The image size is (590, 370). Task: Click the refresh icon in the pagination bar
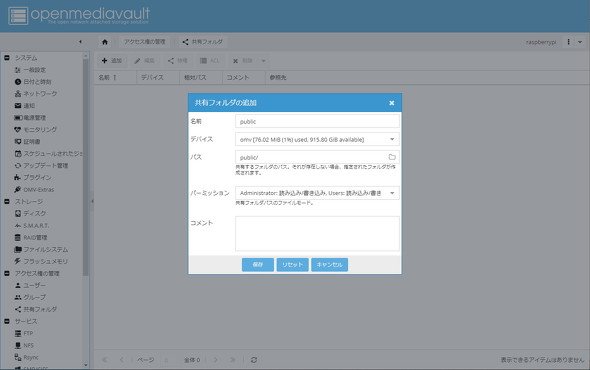pyautogui.click(x=254, y=360)
